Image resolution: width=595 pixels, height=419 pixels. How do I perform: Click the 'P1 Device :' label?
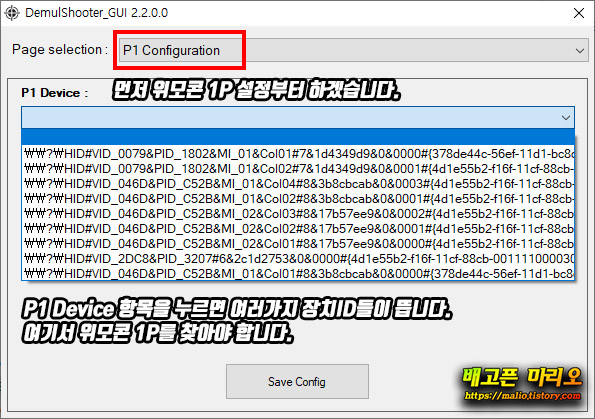pos(55,93)
